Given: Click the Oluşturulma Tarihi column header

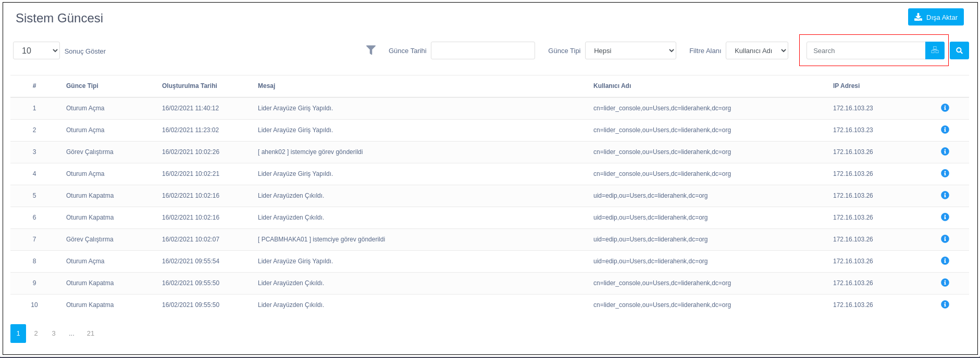Looking at the screenshot, I should [x=189, y=86].
